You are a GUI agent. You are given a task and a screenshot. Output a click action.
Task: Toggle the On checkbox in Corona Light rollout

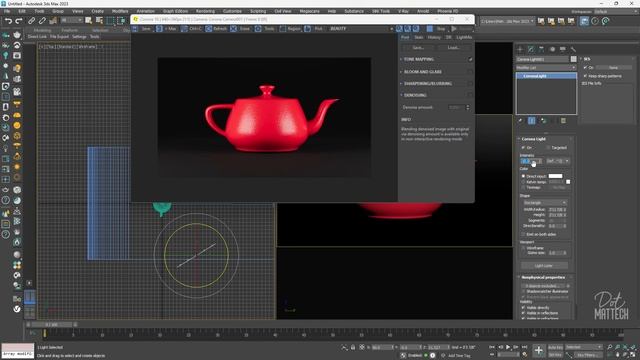click(524, 147)
